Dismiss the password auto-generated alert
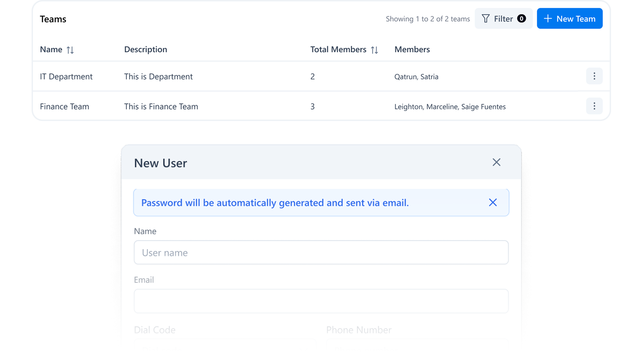 (493, 202)
